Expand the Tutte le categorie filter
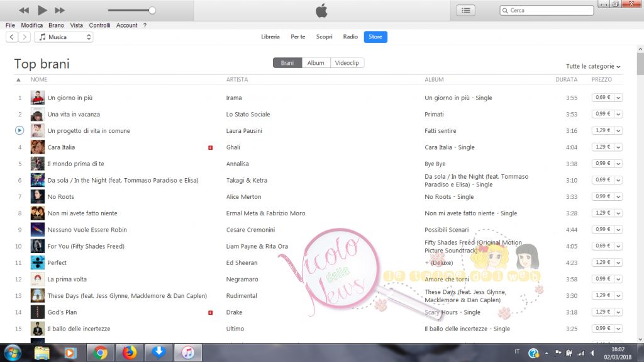 click(x=593, y=66)
